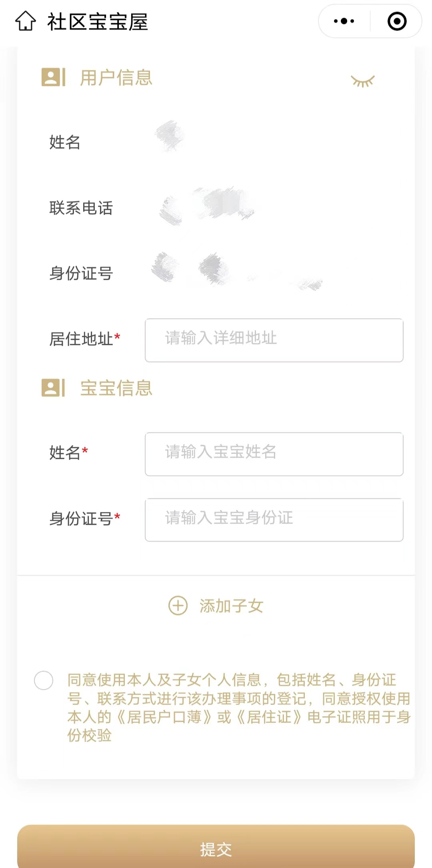Toggle the eye icon to reveal user info
Image resolution: width=432 pixels, height=868 pixels.
point(362,81)
